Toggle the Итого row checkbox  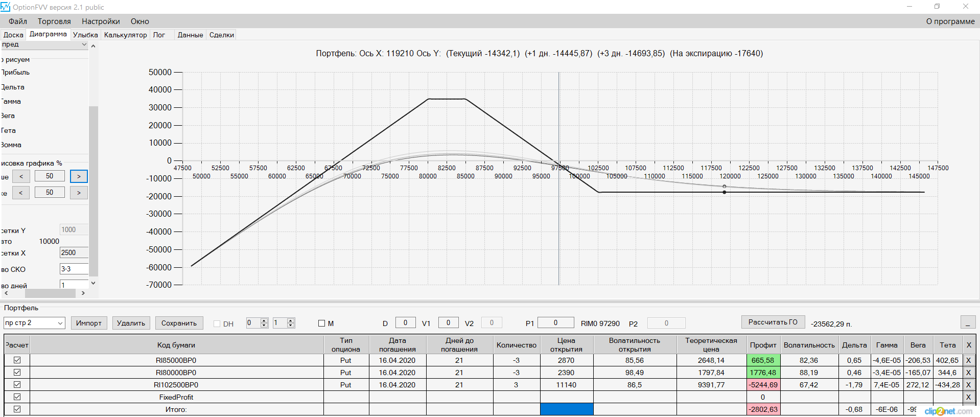pyautogui.click(x=17, y=409)
